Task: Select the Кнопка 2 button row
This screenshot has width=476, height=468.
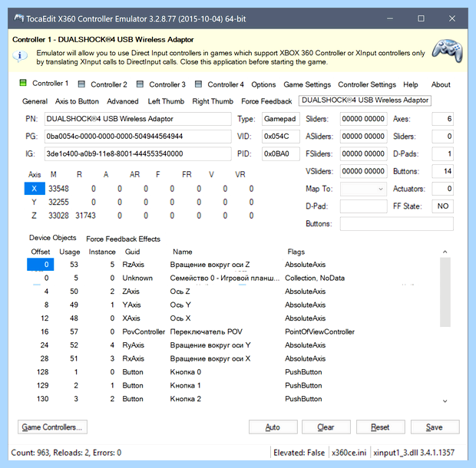Action: point(233,399)
